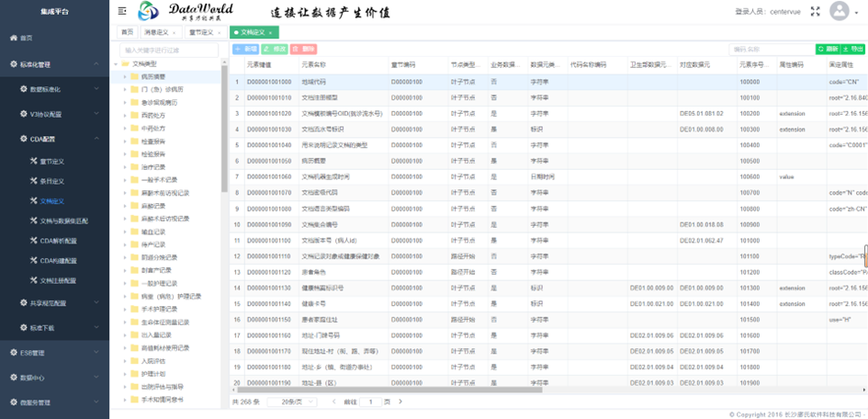
Task: Select table row D000001001000
Action: [548, 82]
